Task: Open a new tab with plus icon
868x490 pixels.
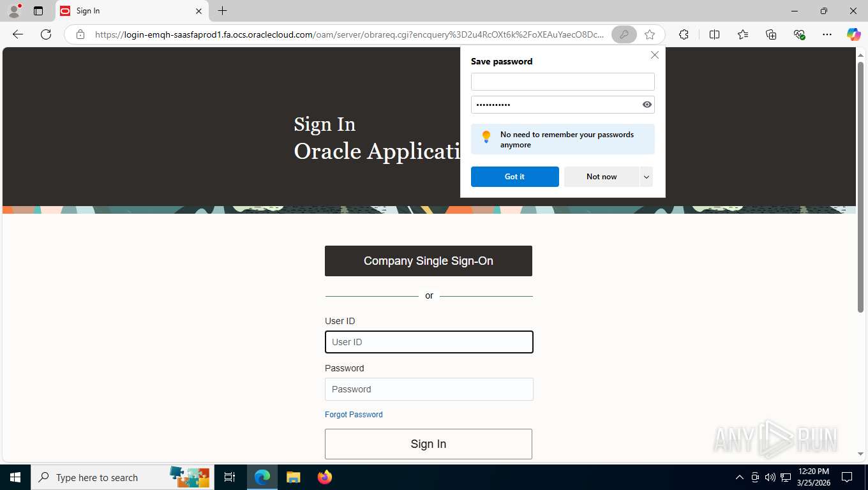Action: coord(222,11)
